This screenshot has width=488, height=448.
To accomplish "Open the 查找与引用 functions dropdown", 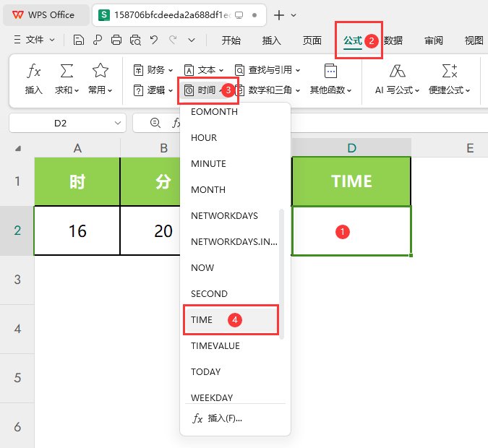I will tap(267, 70).
